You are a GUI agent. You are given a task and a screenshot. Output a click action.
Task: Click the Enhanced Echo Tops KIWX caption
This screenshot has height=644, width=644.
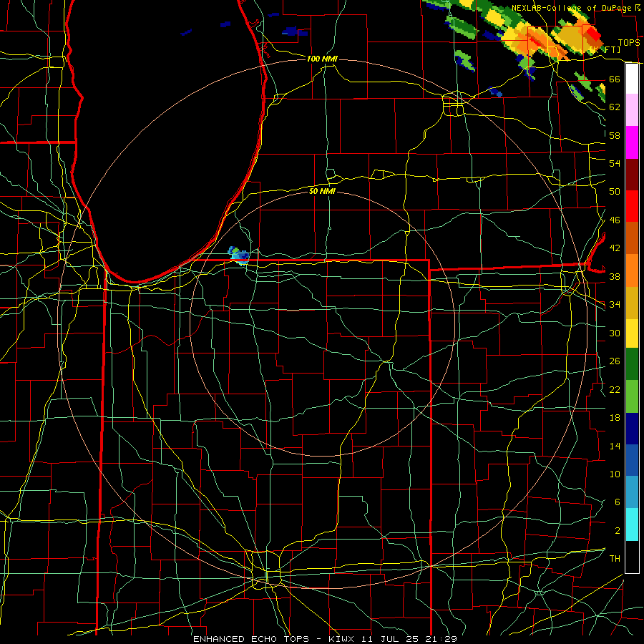pos(325,639)
